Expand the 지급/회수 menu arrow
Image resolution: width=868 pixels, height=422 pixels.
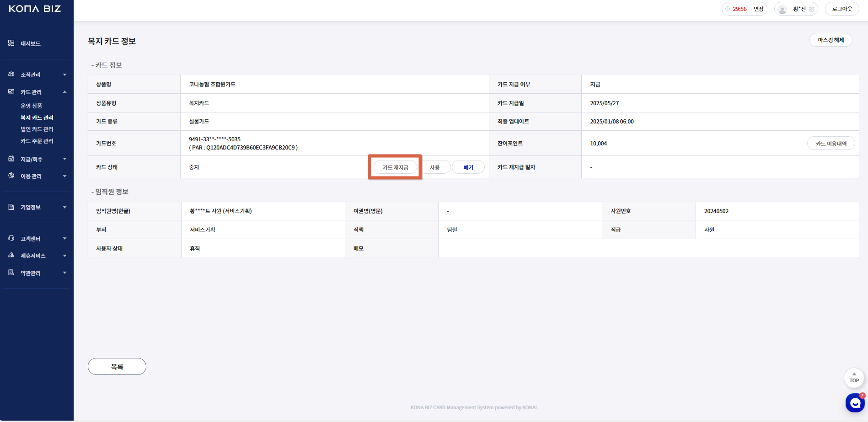point(64,159)
